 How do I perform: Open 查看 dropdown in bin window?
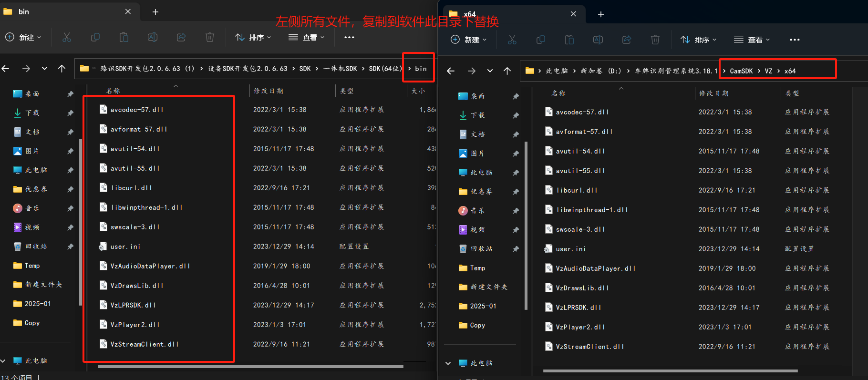click(307, 37)
